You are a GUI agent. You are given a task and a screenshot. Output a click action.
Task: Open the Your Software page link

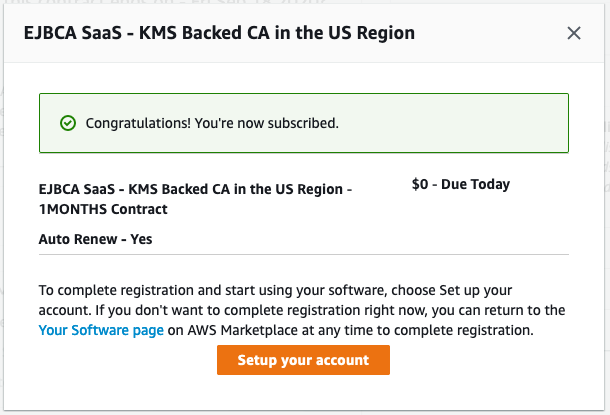coord(101,329)
